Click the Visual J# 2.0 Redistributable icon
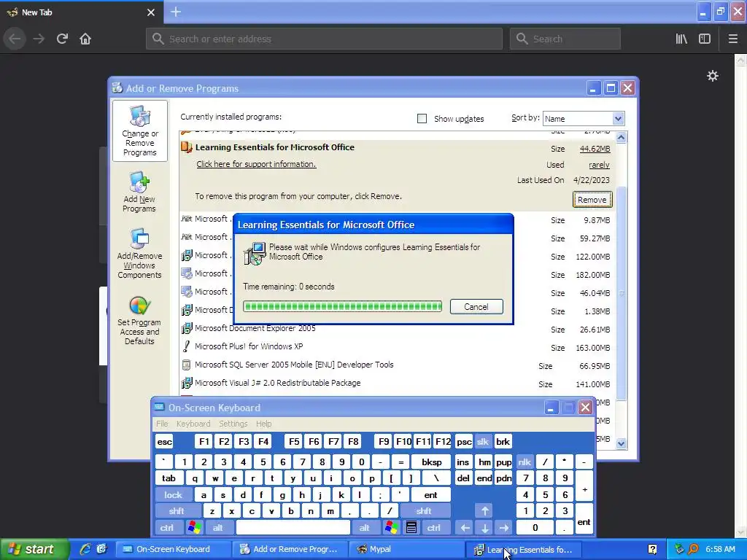 point(186,383)
